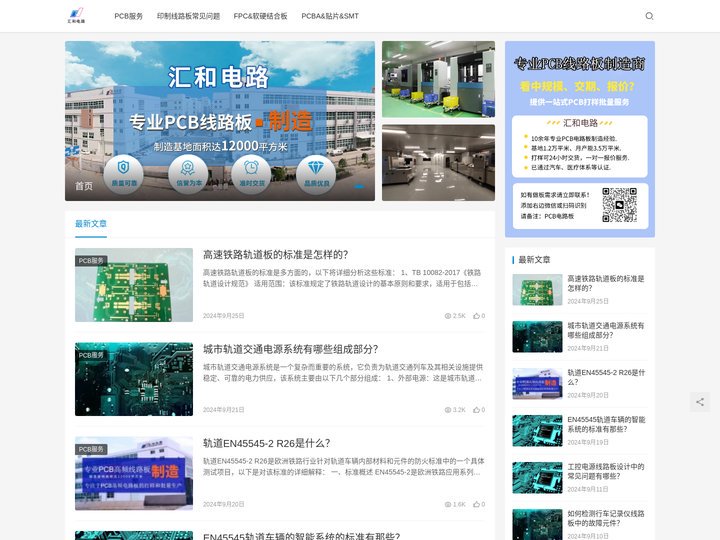This screenshot has width=720, height=540.
Task: Click the like icon on 高速铁路轨道板 article
Action: click(x=477, y=316)
